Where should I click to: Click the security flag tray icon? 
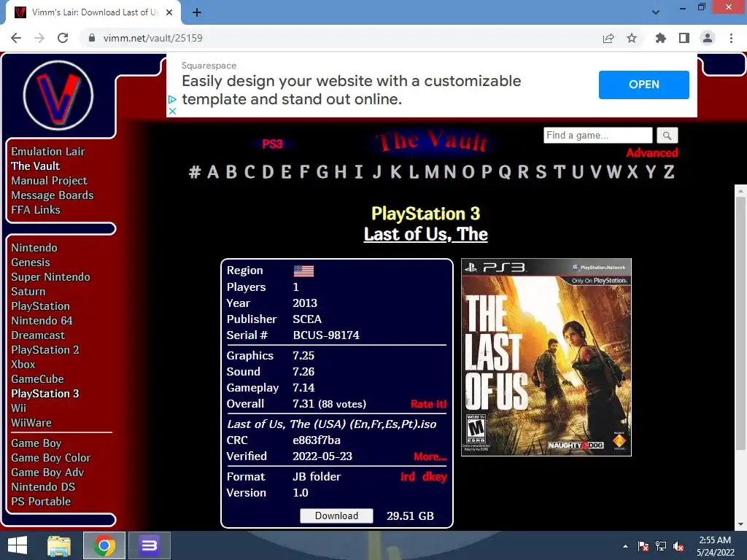[643, 546]
